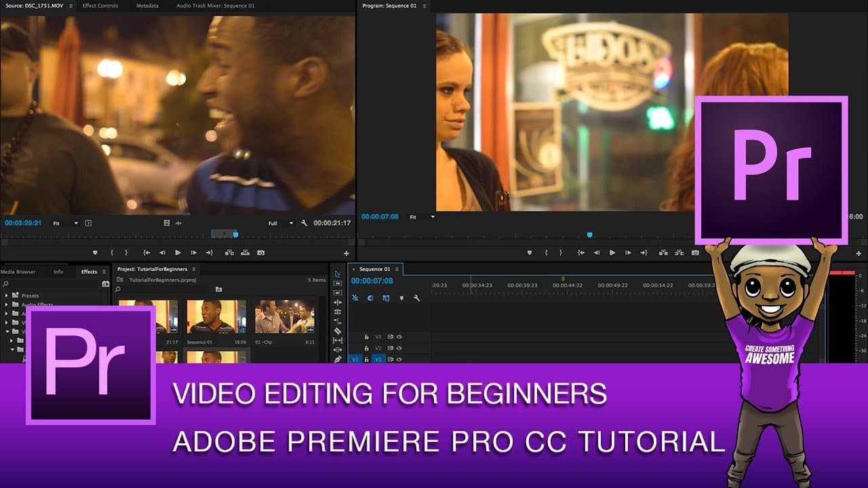Viewport: 868px width, 488px height.
Task: Open the Program monitor Fit zoom dropdown
Action: coord(422,217)
